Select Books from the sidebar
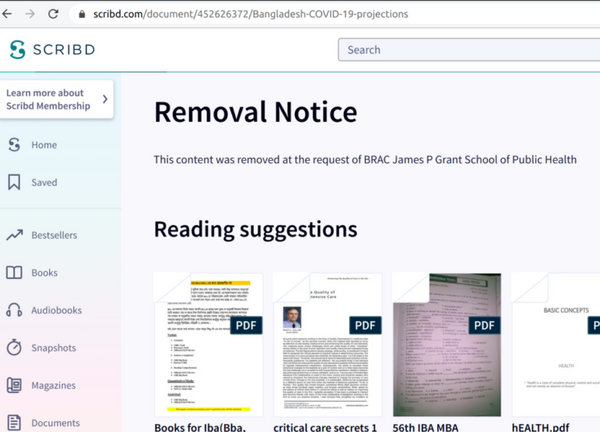The height and width of the screenshot is (432, 600). 44,273
